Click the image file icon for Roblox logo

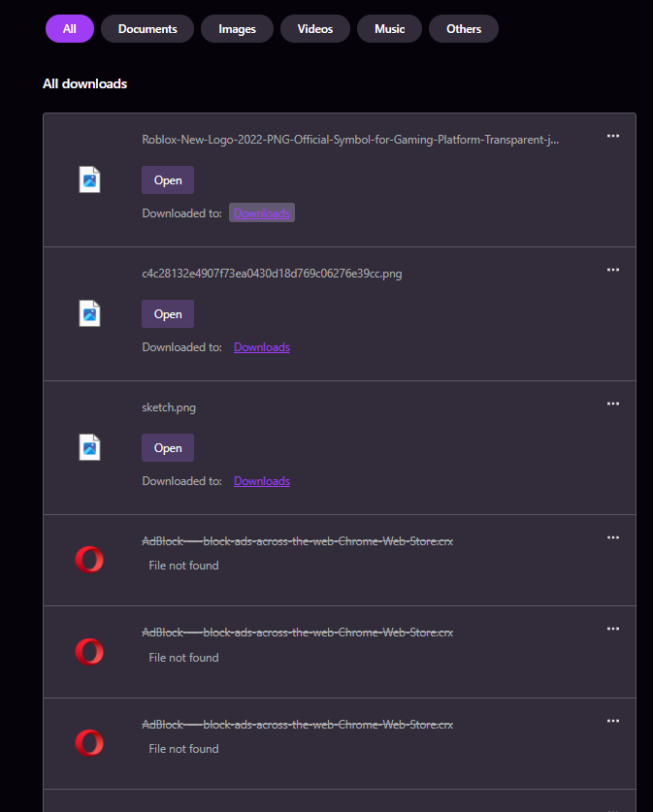[89, 179]
